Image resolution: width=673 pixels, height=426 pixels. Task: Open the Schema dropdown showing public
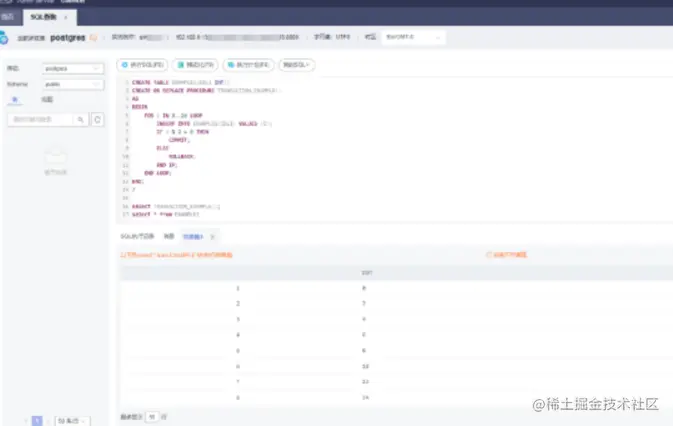point(73,85)
